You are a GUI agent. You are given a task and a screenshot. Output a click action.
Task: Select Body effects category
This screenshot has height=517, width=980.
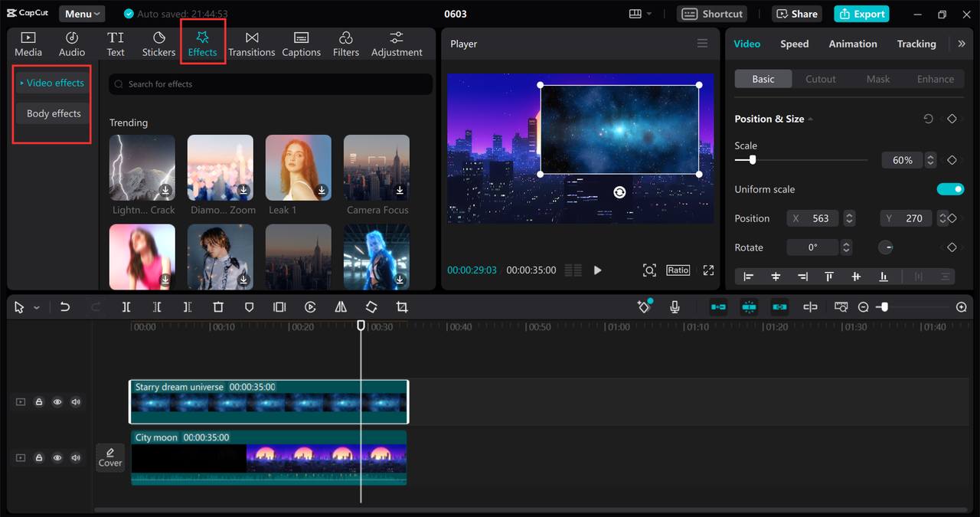click(x=53, y=113)
